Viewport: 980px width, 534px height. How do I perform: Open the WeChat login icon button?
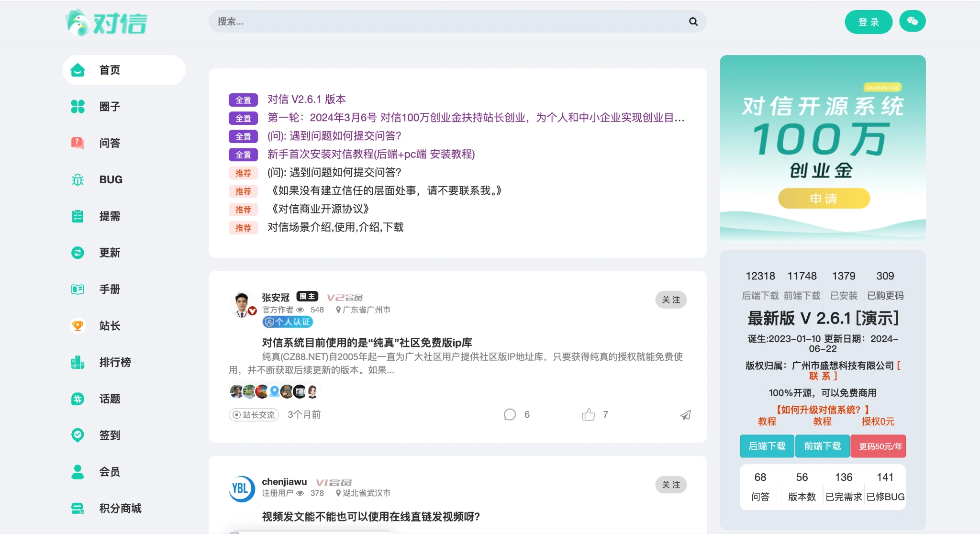click(x=912, y=21)
